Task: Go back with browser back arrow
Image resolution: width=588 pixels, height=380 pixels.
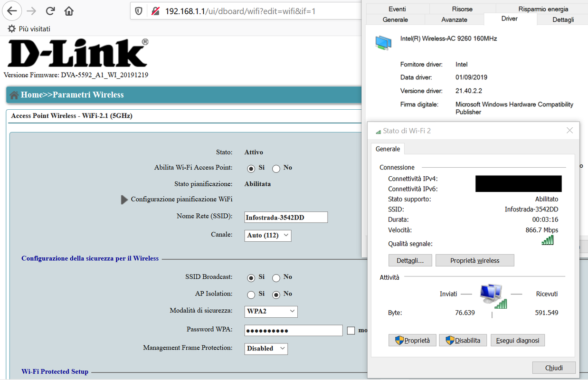Action: coord(12,10)
